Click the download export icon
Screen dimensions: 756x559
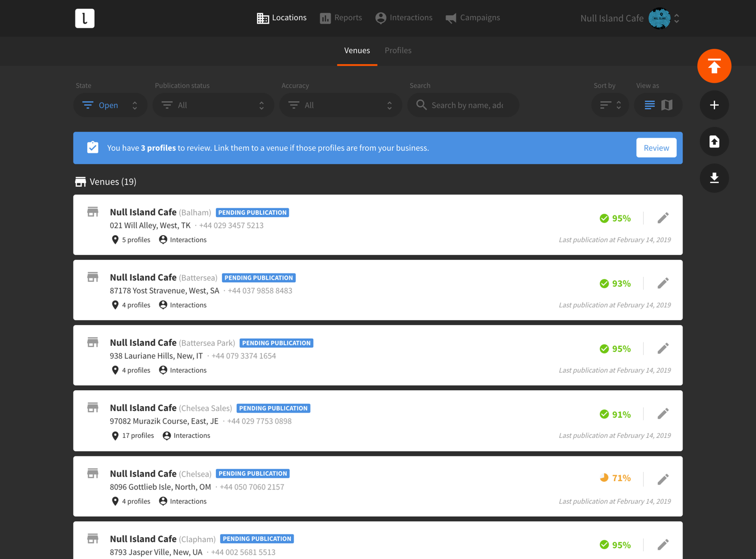pyautogui.click(x=714, y=178)
